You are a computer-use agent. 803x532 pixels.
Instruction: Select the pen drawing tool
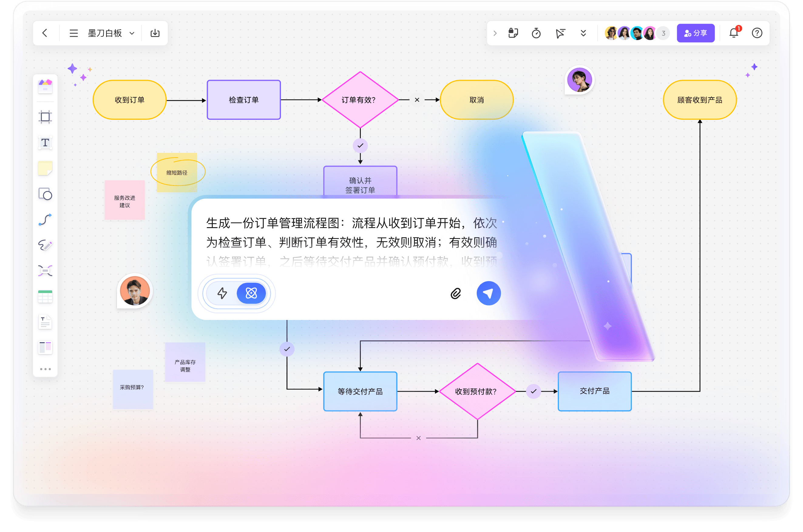(45, 245)
